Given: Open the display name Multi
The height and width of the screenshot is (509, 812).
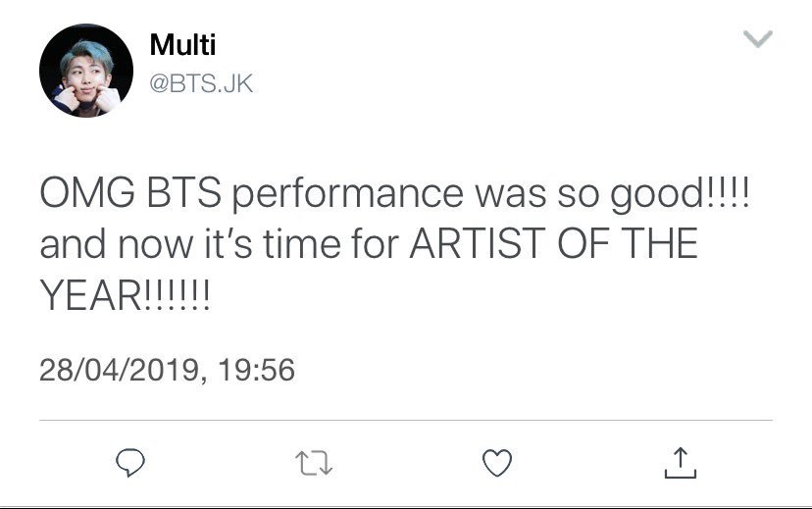Looking at the screenshot, I should (x=182, y=44).
